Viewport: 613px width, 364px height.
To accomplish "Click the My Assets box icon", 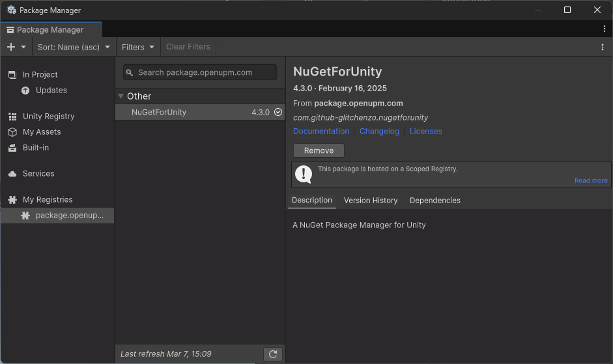I will point(12,132).
